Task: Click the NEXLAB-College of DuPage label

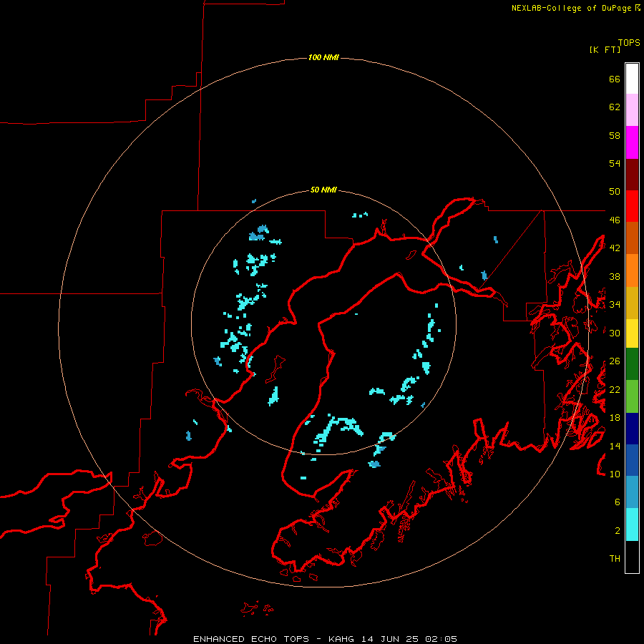Action: click(572, 8)
